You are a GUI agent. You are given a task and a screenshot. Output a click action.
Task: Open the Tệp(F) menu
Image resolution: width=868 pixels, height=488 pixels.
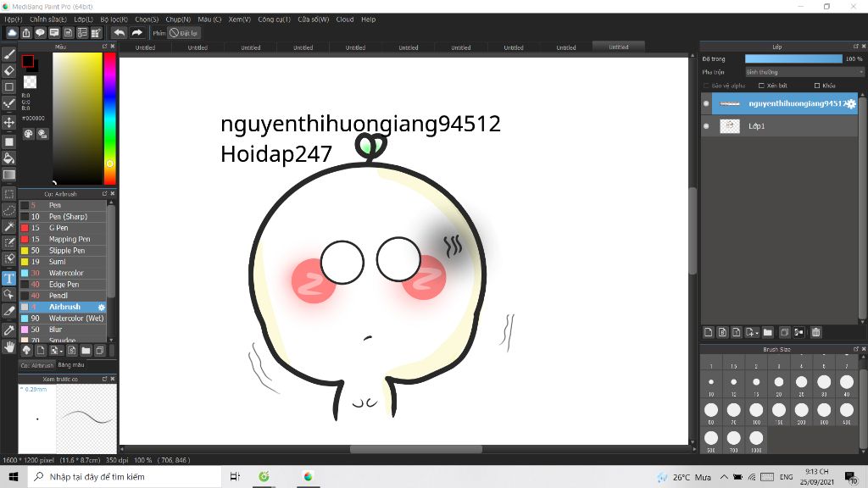click(x=13, y=19)
